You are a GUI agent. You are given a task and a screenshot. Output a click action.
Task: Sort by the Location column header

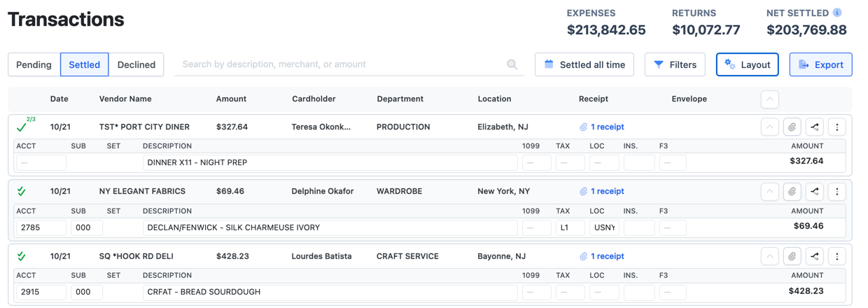(x=494, y=99)
